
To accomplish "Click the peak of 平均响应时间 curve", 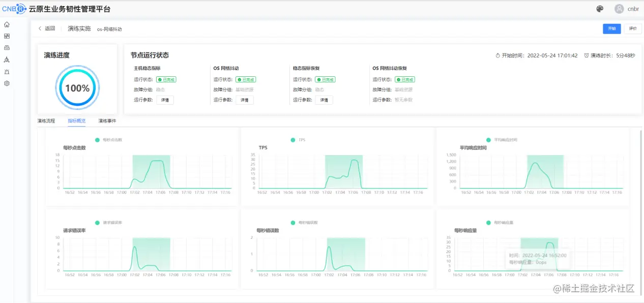I will (x=535, y=163).
